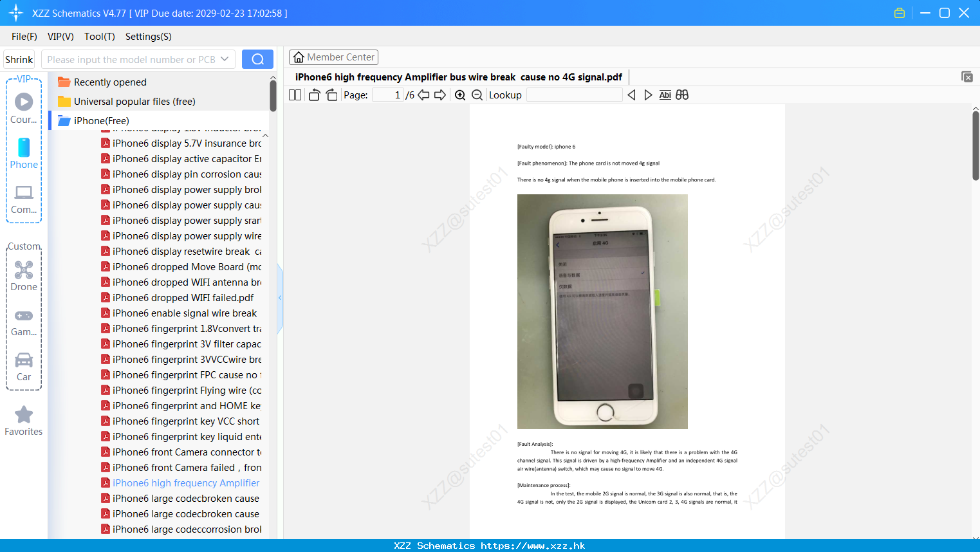The image size is (980, 552).
Task: Click the Shrink button
Action: coord(19,59)
